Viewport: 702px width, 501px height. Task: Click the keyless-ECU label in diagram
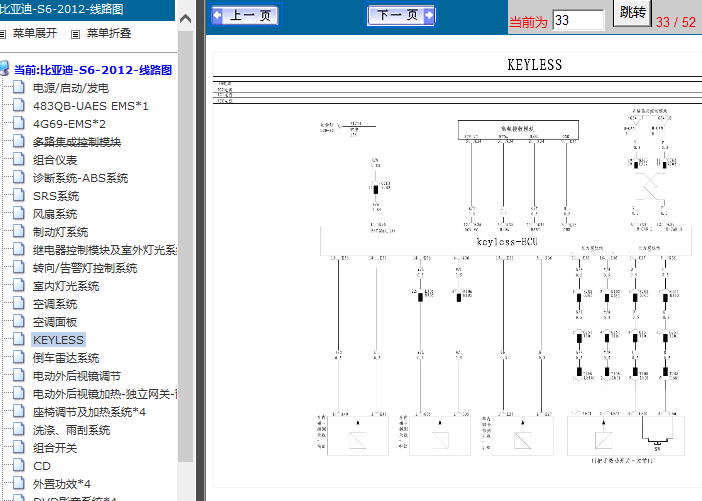click(507, 242)
